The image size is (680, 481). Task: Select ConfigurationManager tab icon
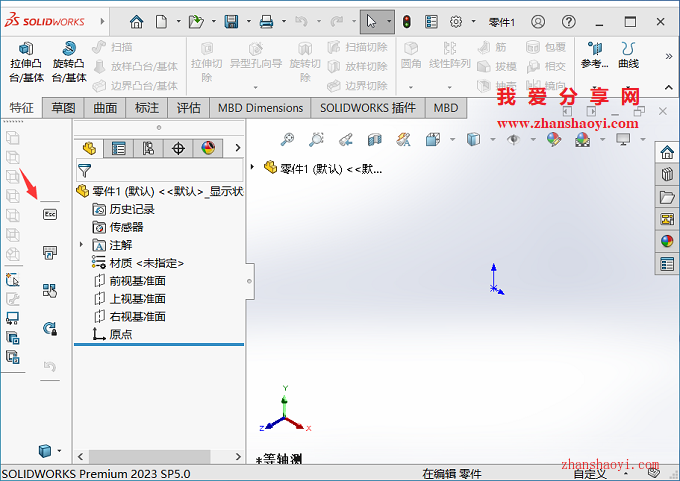pos(148,148)
